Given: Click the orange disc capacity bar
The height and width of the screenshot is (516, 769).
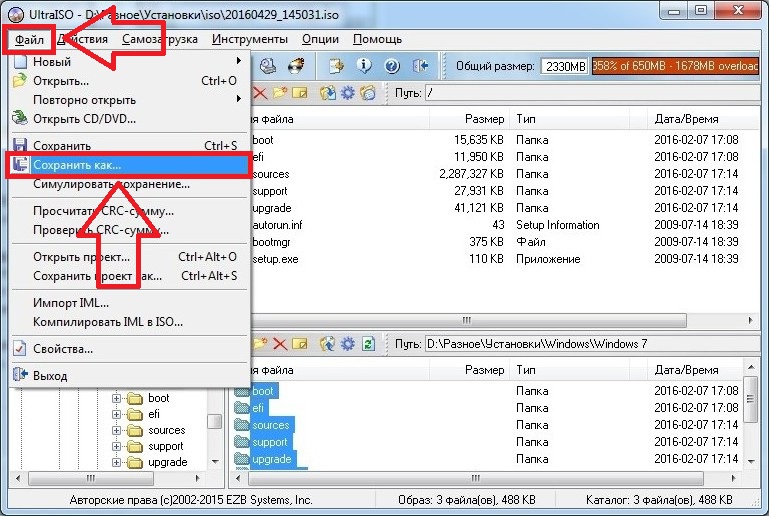Looking at the screenshot, I should pyautogui.click(x=675, y=66).
